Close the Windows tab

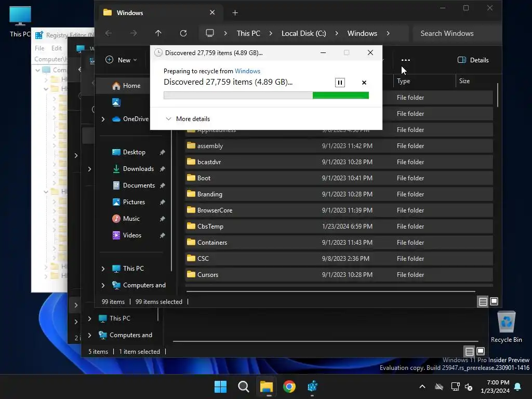point(212,12)
